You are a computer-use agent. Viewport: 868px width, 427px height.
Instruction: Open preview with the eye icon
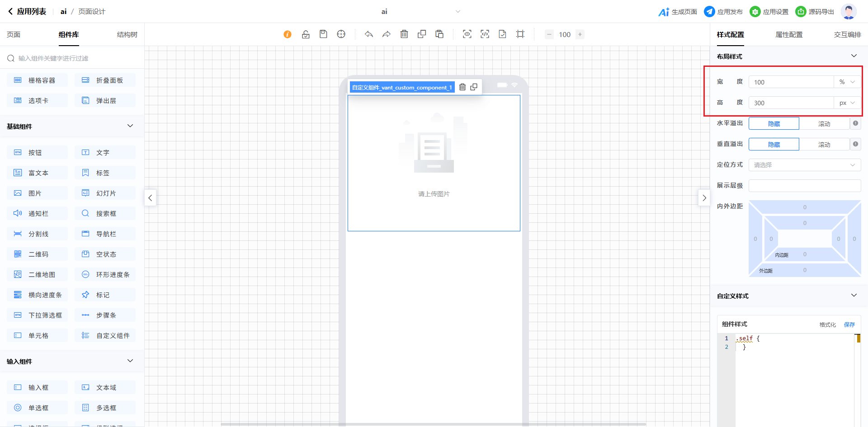(467, 34)
